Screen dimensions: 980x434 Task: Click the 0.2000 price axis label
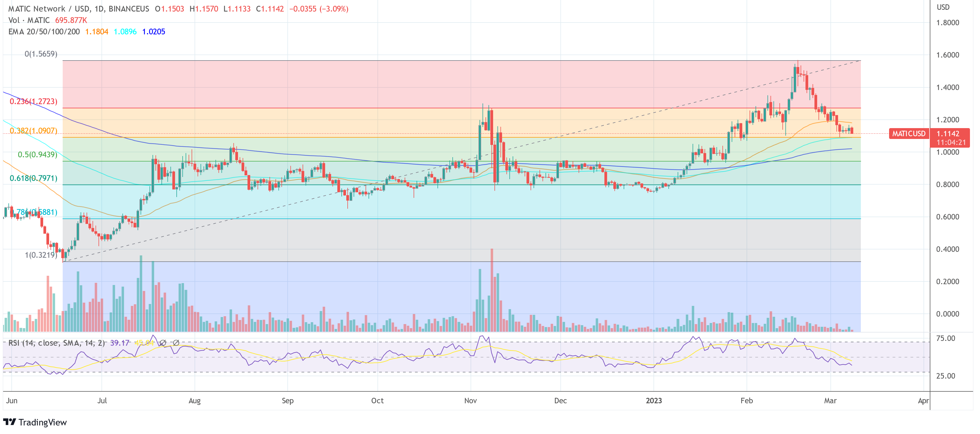point(948,281)
